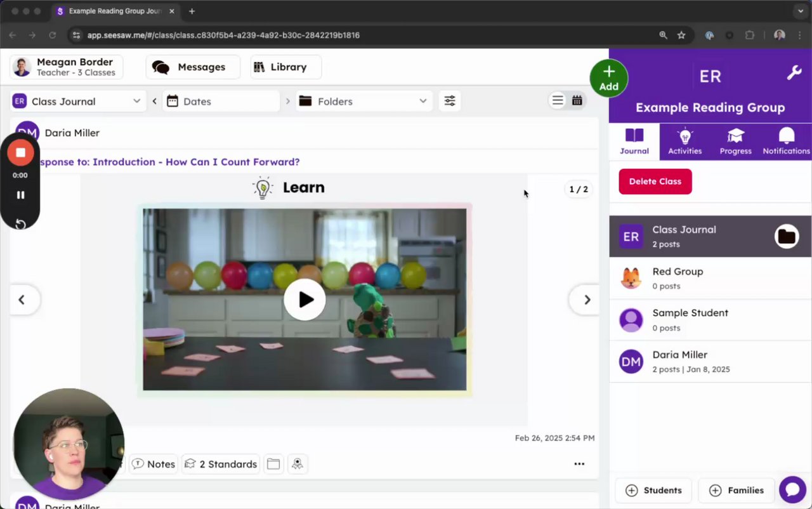The width and height of the screenshot is (812, 509).
Task: Open Notes on the post
Action: (x=154, y=464)
